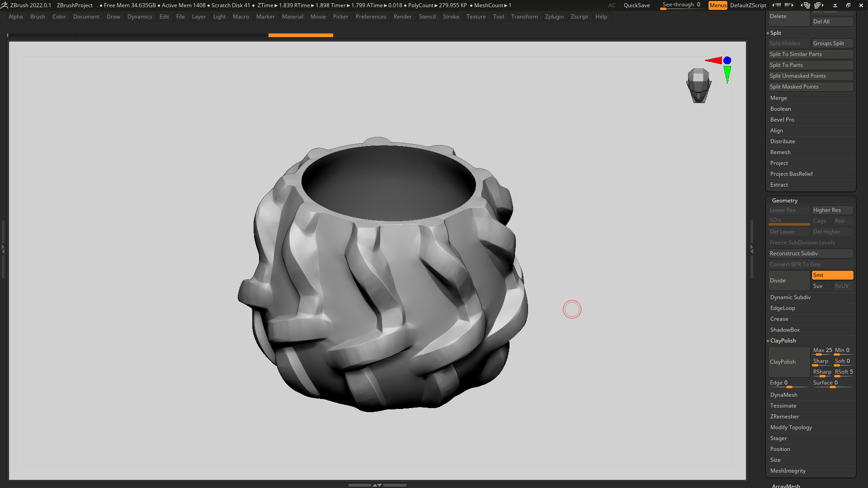Click Split Unmasked Points button

click(x=811, y=76)
